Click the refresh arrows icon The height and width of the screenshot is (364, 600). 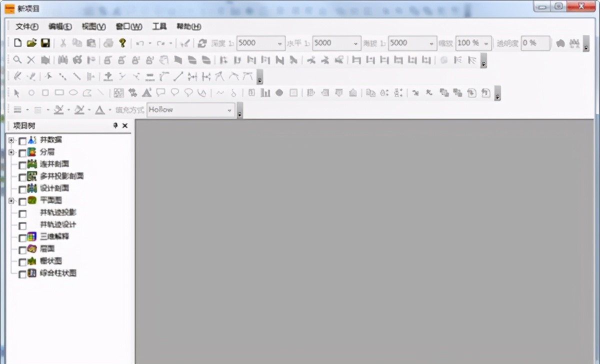(x=202, y=43)
